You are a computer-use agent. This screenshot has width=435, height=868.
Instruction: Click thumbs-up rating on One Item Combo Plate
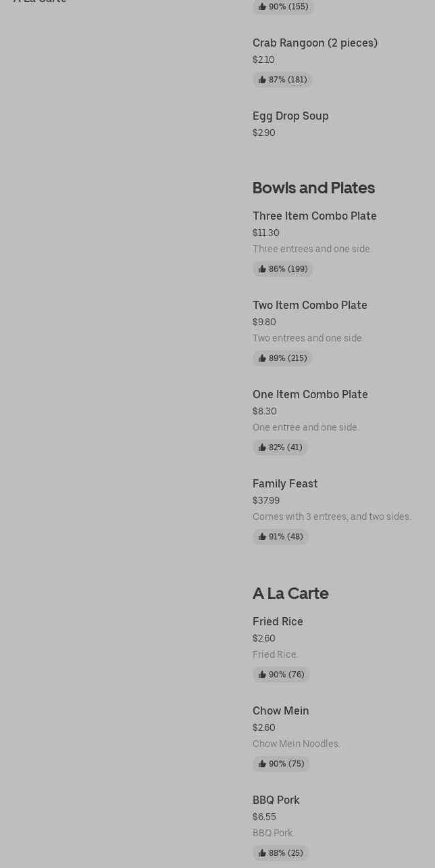280,448
